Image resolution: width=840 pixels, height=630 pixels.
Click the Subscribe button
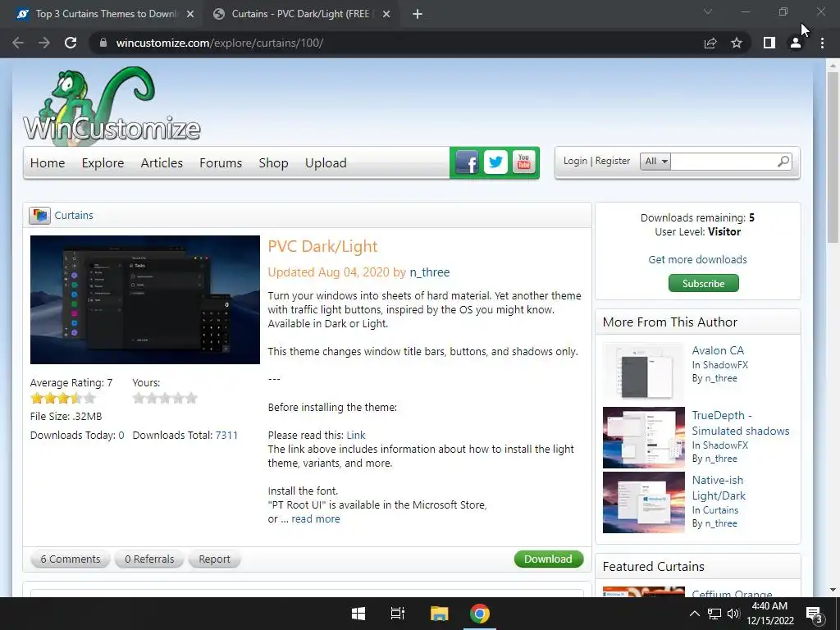(703, 283)
